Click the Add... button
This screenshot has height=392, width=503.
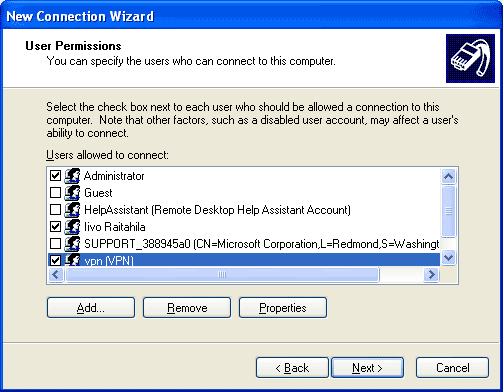point(91,308)
